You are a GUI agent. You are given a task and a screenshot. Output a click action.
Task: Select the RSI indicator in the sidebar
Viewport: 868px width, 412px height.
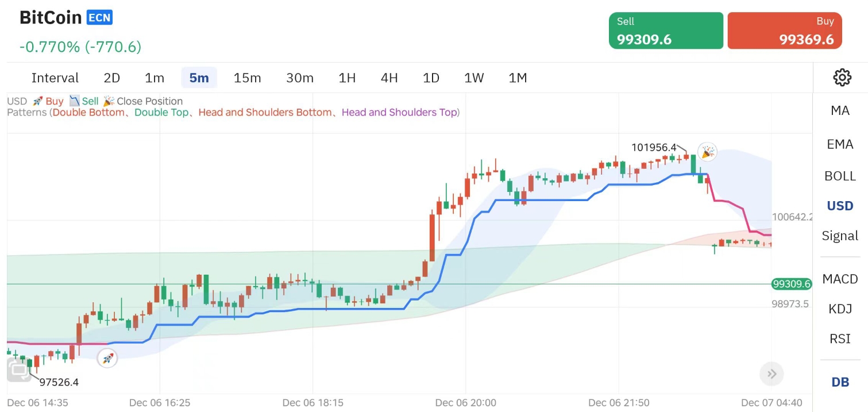[839, 338]
